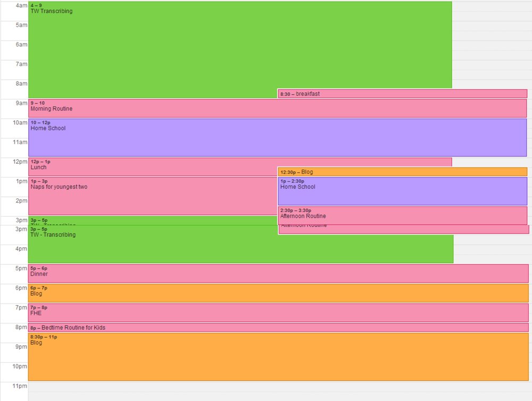Open the Dinner event at 5p
This screenshot has width=532, height=401.
(278, 274)
